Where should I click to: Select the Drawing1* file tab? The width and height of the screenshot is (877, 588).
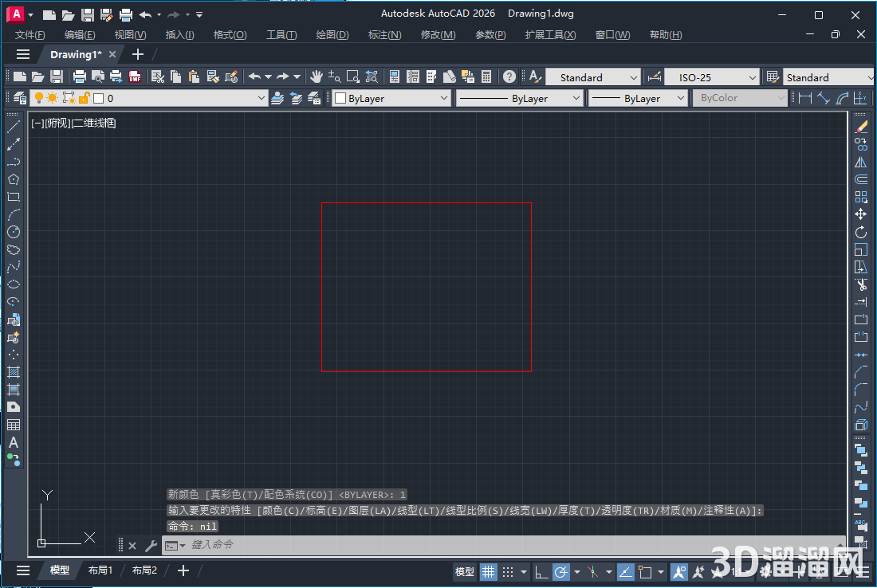pyautogui.click(x=76, y=54)
